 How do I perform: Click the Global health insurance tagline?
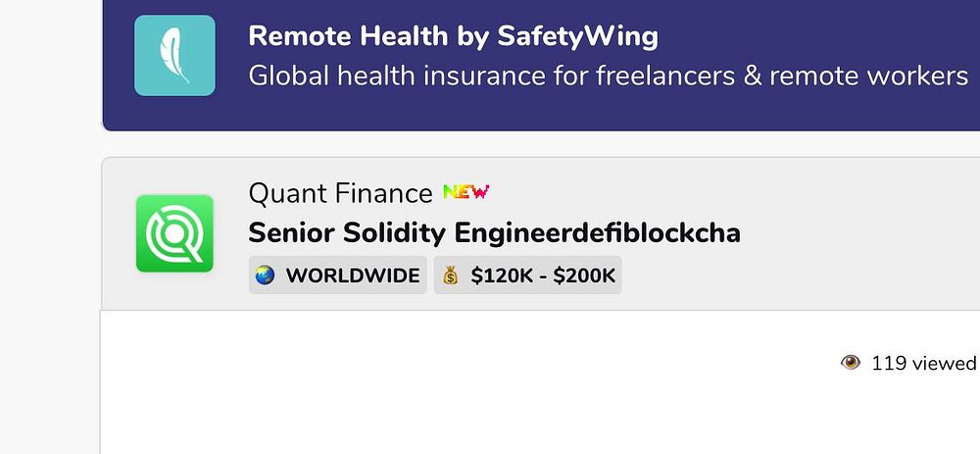click(x=608, y=76)
